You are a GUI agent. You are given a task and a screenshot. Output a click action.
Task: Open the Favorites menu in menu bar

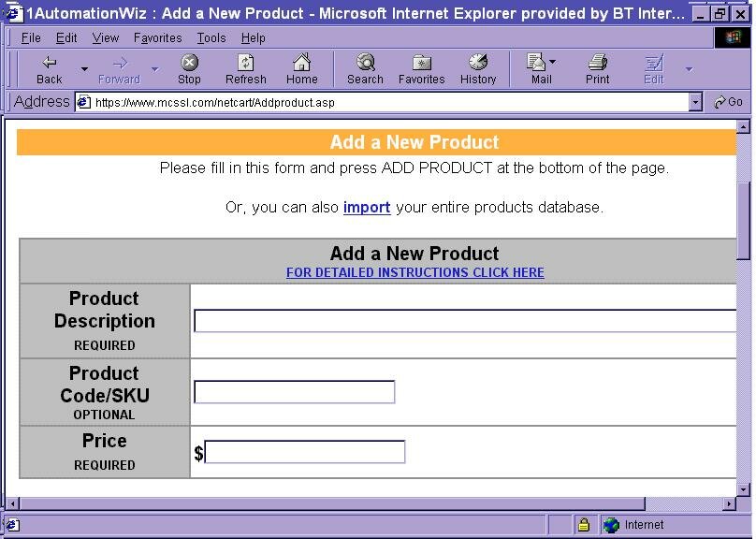[x=157, y=38]
